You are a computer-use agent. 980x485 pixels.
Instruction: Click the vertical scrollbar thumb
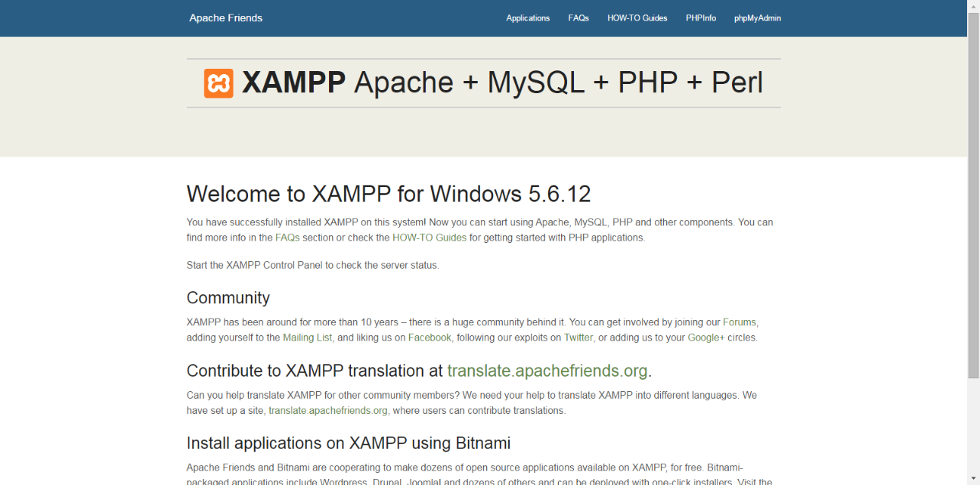(x=974, y=194)
